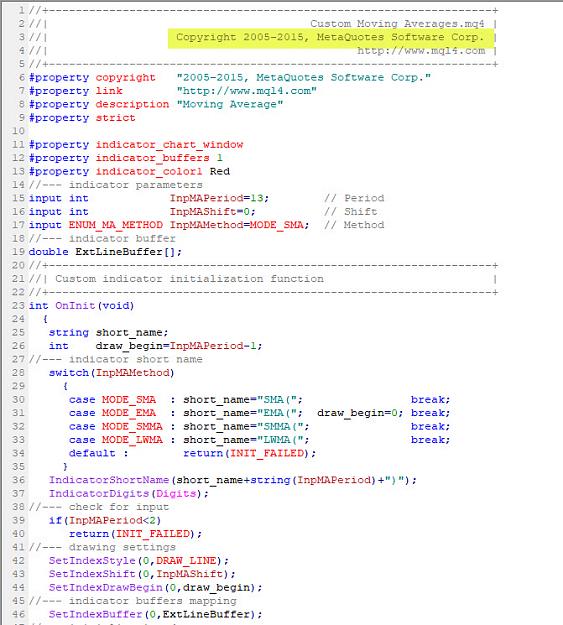563x625 pixels.
Task: Click 'MODE_LWMA' in case on line 33
Action: click(132, 440)
